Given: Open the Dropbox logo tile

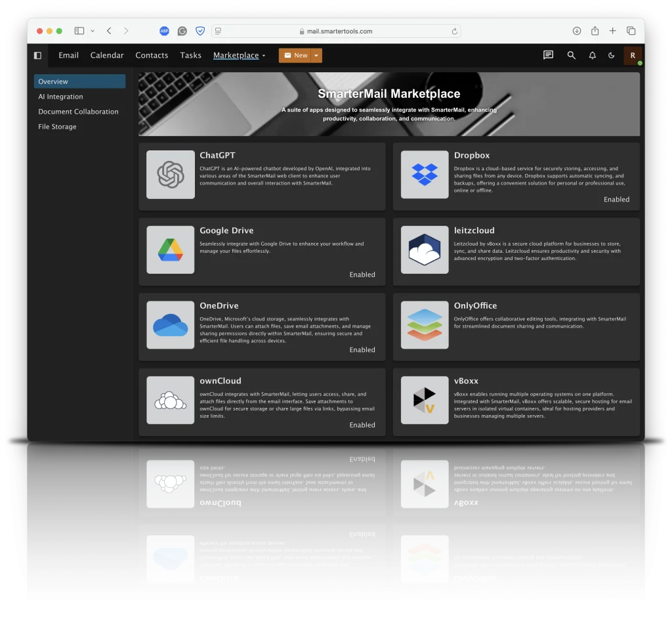Looking at the screenshot, I should click(x=425, y=175).
